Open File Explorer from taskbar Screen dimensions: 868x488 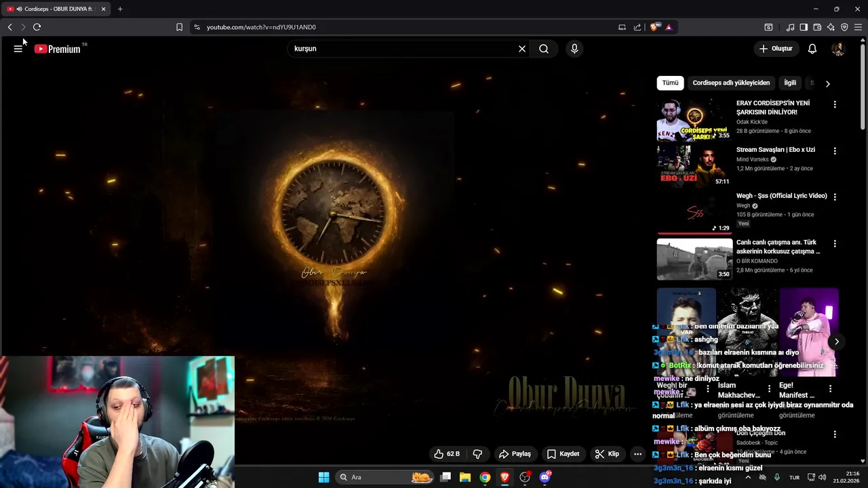pyautogui.click(x=465, y=477)
